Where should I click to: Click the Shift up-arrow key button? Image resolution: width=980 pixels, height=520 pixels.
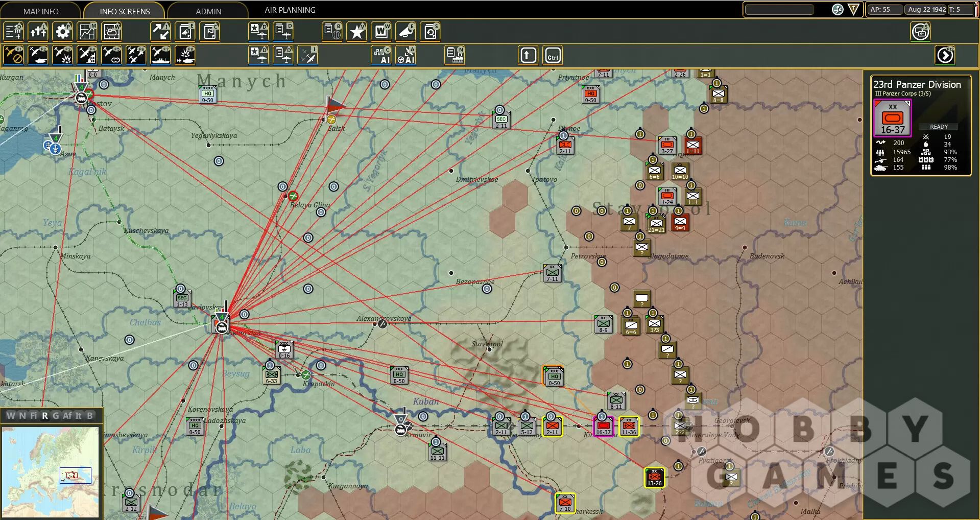(529, 55)
